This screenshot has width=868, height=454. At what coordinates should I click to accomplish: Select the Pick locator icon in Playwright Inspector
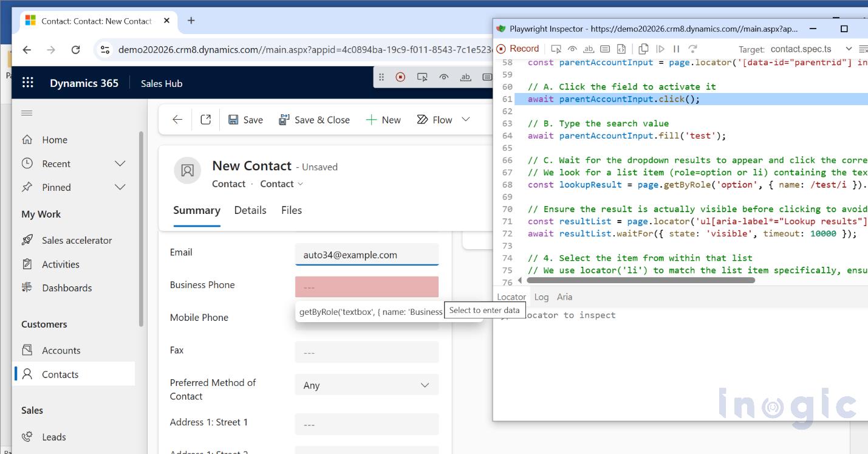pos(556,48)
